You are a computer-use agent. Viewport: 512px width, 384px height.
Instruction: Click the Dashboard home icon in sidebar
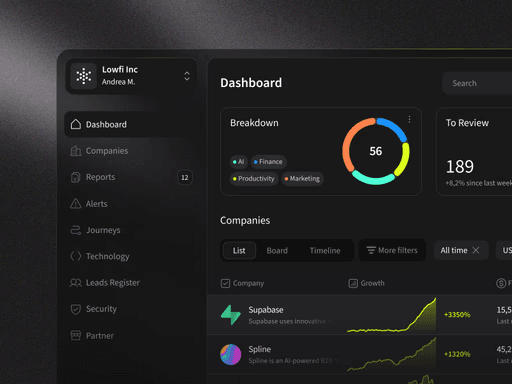[x=76, y=124]
